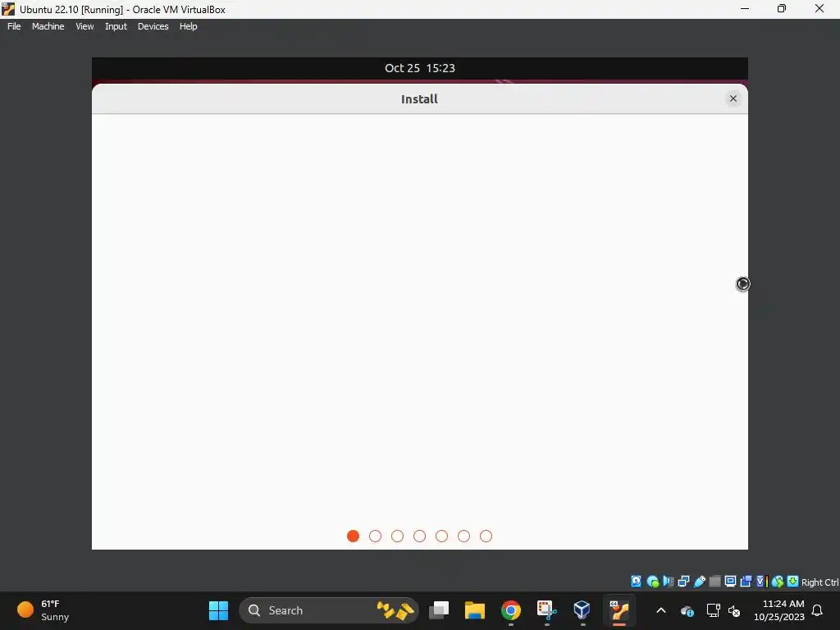Click the Ubuntu clock showing Oct 25 15:23
This screenshot has height=630, width=840.
click(419, 68)
